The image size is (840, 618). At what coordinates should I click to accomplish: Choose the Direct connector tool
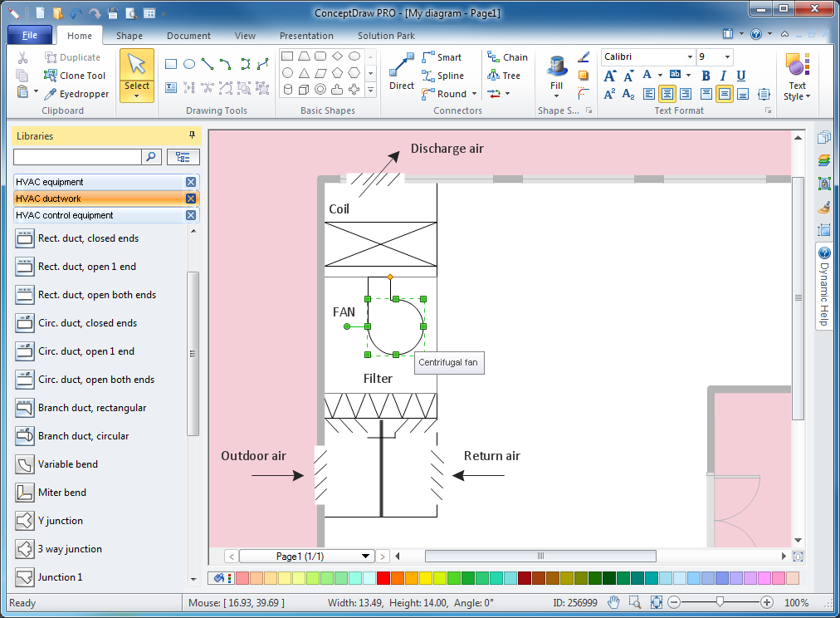pyautogui.click(x=401, y=71)
